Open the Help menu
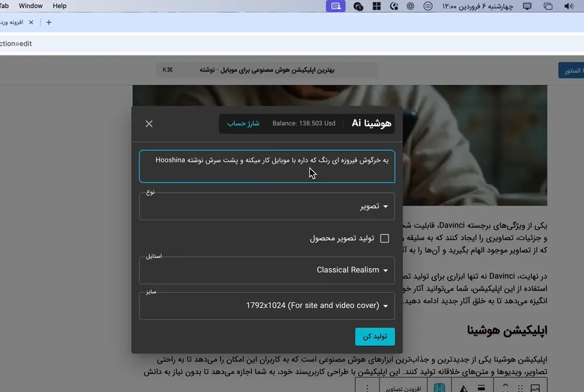584x392 pixels. (60, 6)
